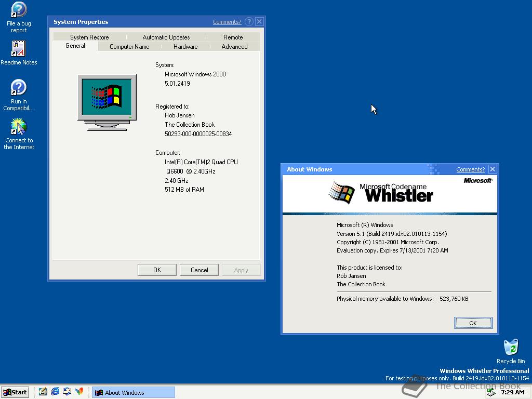Click the Comments? link in System Properties
The height and width of the screenshot is (399, 532).
coord(227,22)
